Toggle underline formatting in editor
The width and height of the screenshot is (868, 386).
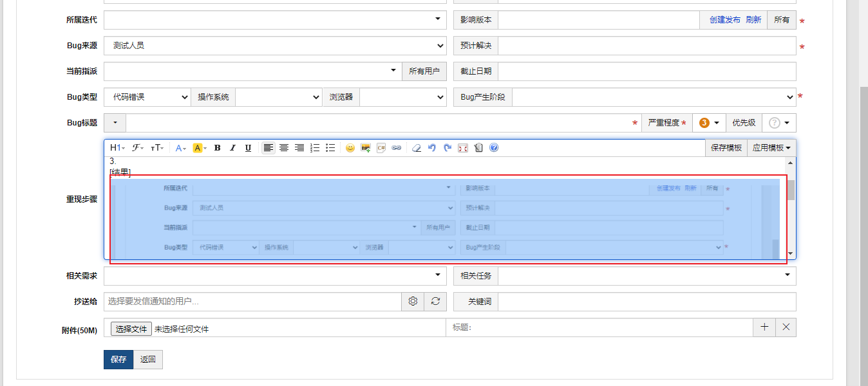coord(249,148)
